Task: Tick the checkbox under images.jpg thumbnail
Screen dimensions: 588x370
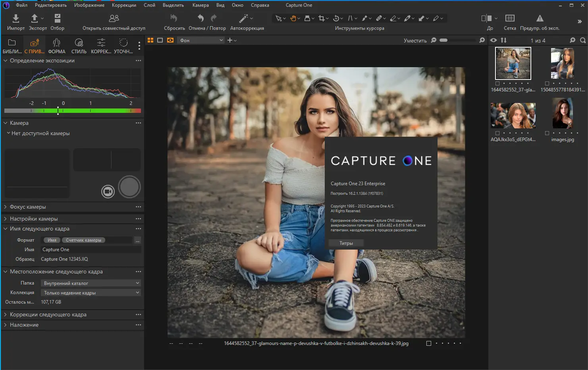Action: coord(547,133)
